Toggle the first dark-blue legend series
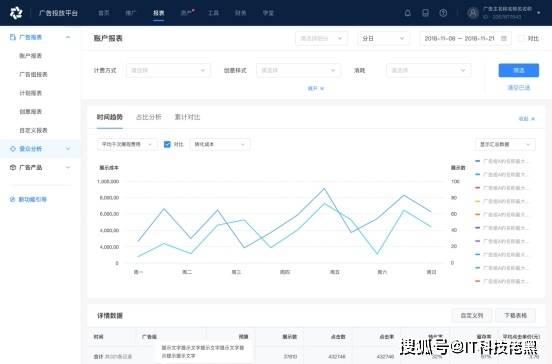 pos(501,161)
